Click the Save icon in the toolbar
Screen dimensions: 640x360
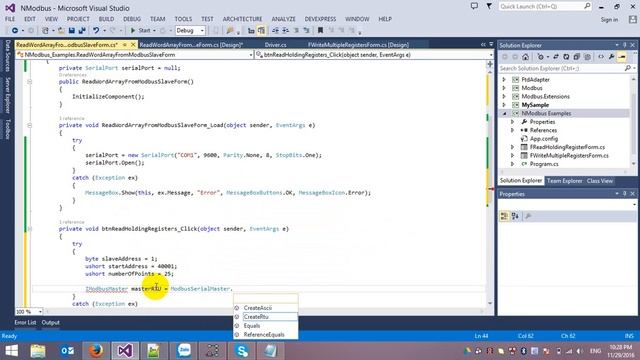[x=72, y=31]
